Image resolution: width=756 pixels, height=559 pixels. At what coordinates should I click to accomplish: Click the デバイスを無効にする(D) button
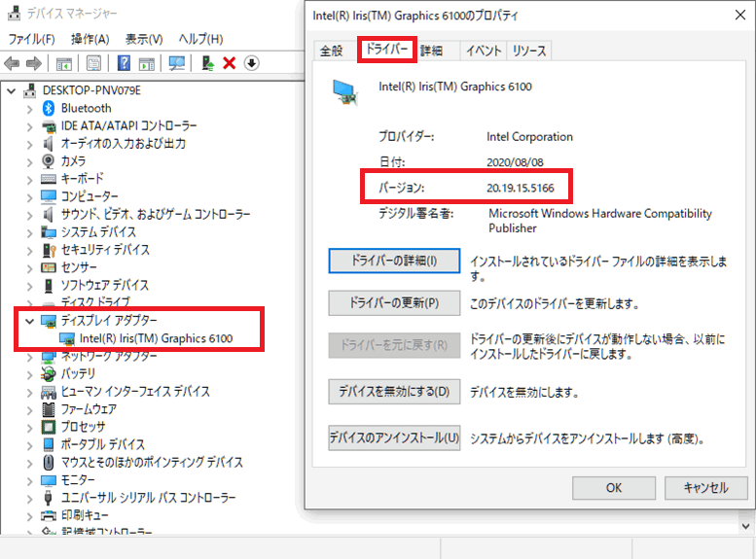(394, 391)
